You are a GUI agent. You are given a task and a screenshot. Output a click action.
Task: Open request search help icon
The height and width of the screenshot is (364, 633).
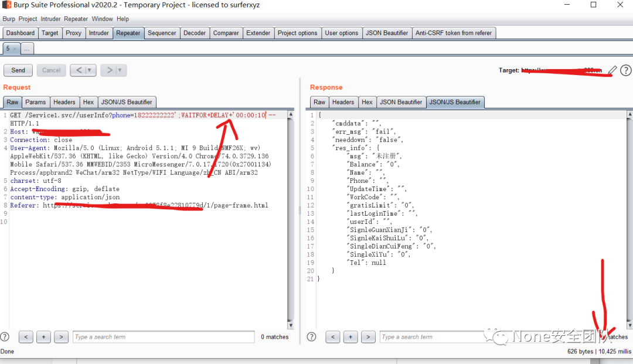click(5, 336)
